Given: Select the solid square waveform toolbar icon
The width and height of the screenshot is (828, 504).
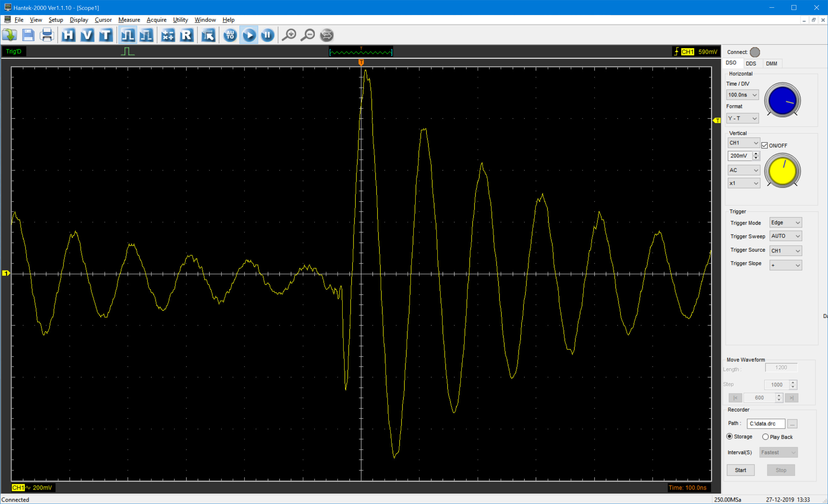Looking at the screenshot, I should [x=128, y=35].
